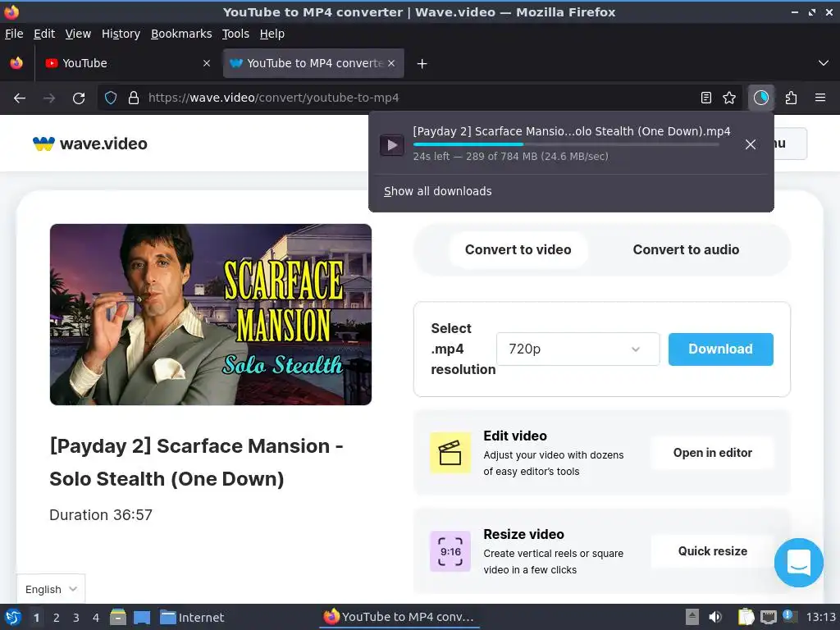Click the Firefox window taskbar entry

click(x=399, y=617)
